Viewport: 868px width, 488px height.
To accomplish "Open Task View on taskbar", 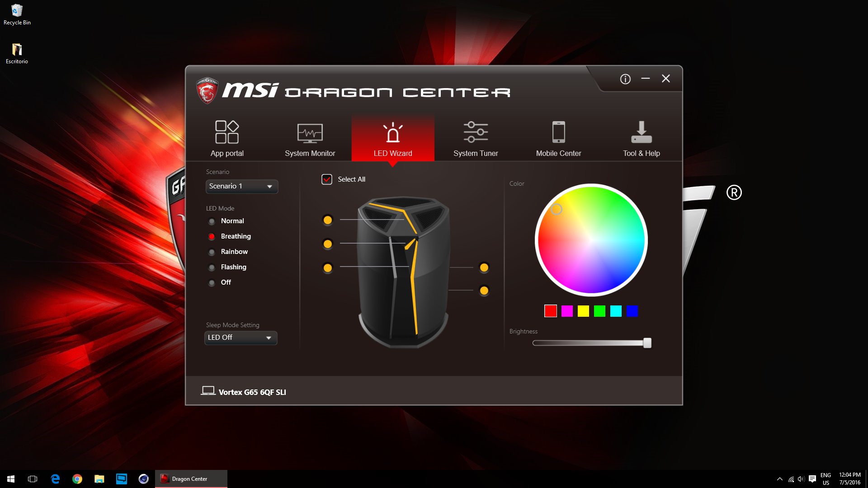I will pos(33,479).
